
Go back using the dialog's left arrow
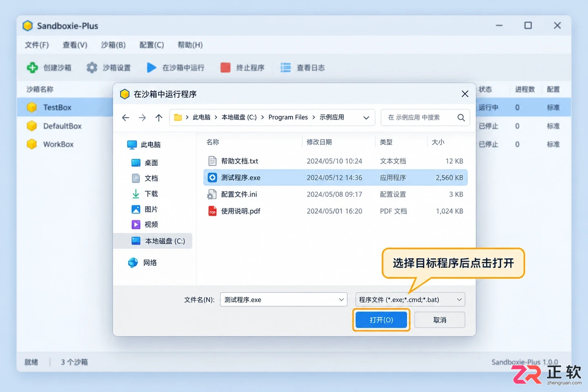click(x=125, y=118)
